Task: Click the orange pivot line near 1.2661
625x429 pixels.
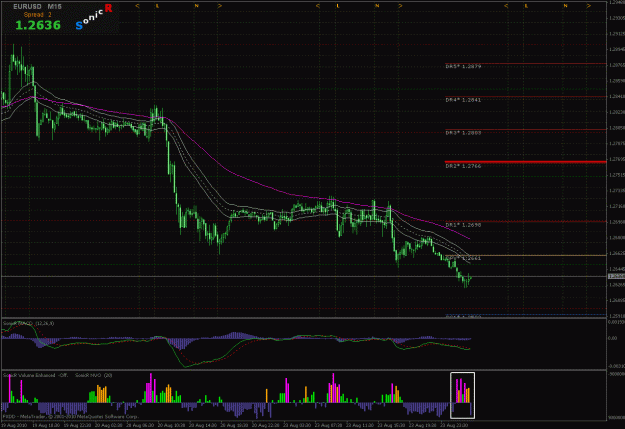Action: (x=525, y=256)
